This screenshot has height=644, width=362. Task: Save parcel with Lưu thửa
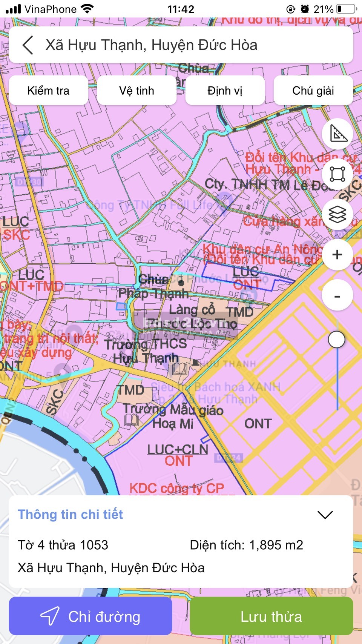click(x=271, y=616)
